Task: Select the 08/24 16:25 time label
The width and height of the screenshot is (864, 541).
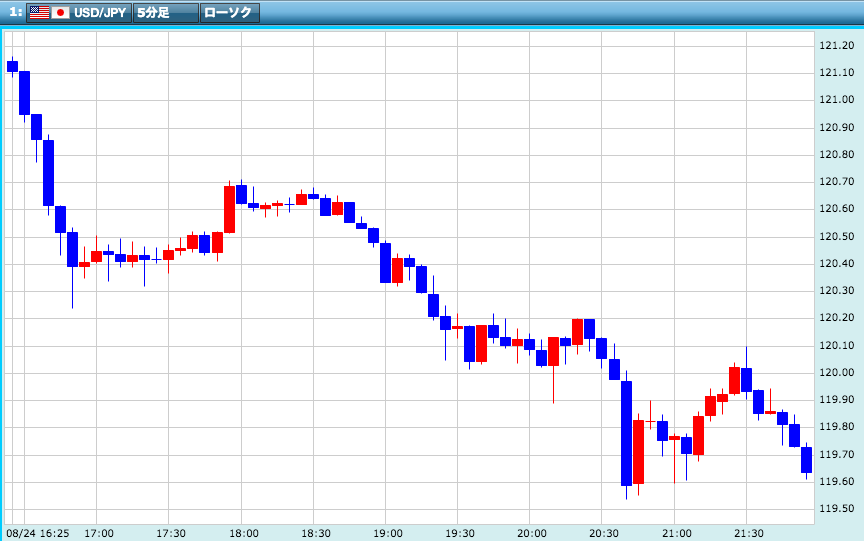Action: pyautogui.click(x=38, y=533)
